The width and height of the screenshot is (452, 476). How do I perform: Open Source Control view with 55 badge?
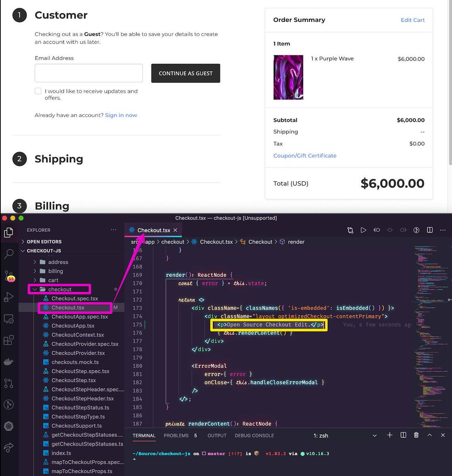[x=9, y=276]
